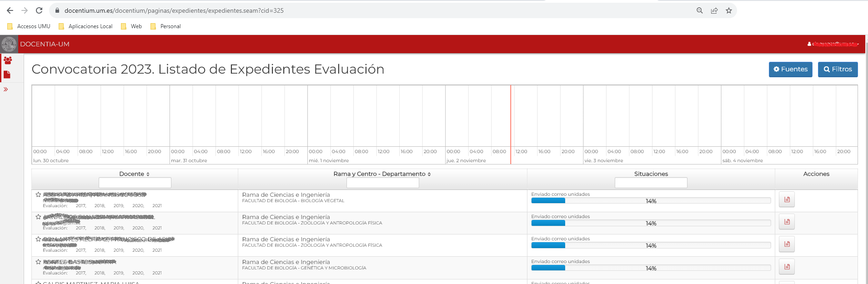Open the Filtros search panel
The height and width of the screenshot is (284, 868).
coord(838,70)
